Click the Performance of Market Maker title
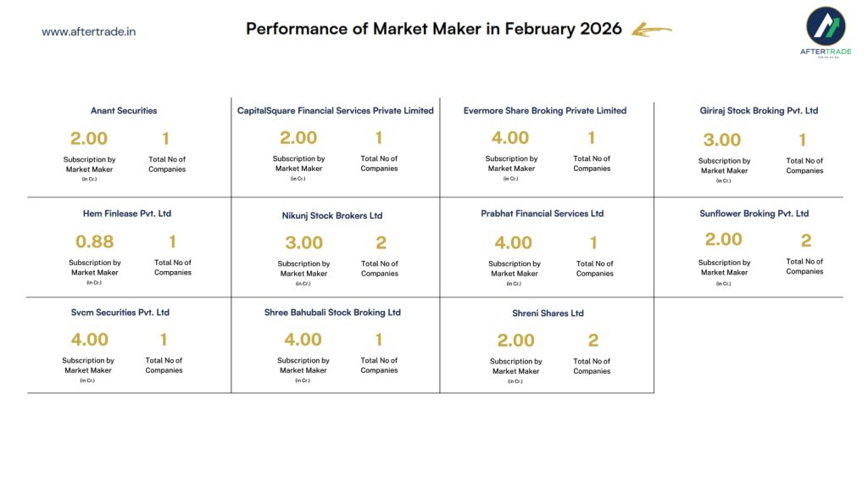Viewport: 868px width, 488px height. pos(433,29)
